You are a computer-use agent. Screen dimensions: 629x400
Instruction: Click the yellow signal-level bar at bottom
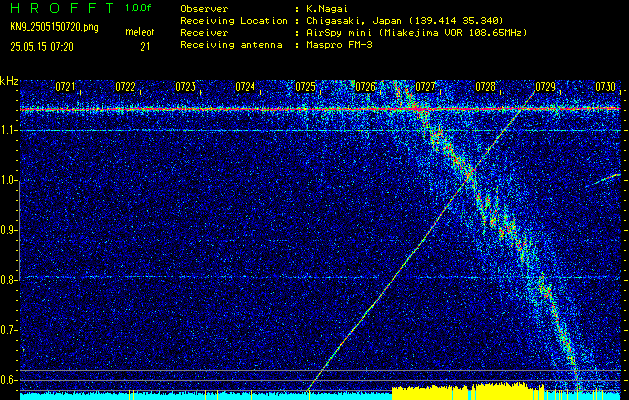(x=467, y=391)
